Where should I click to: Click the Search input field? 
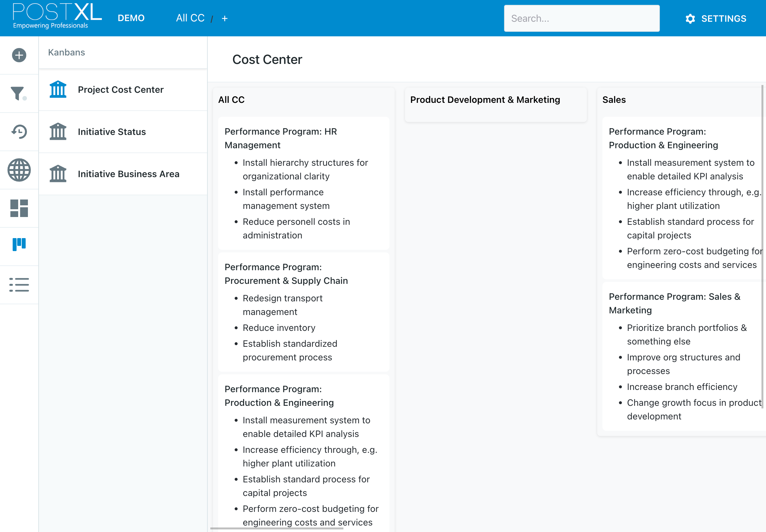[582, 18]
